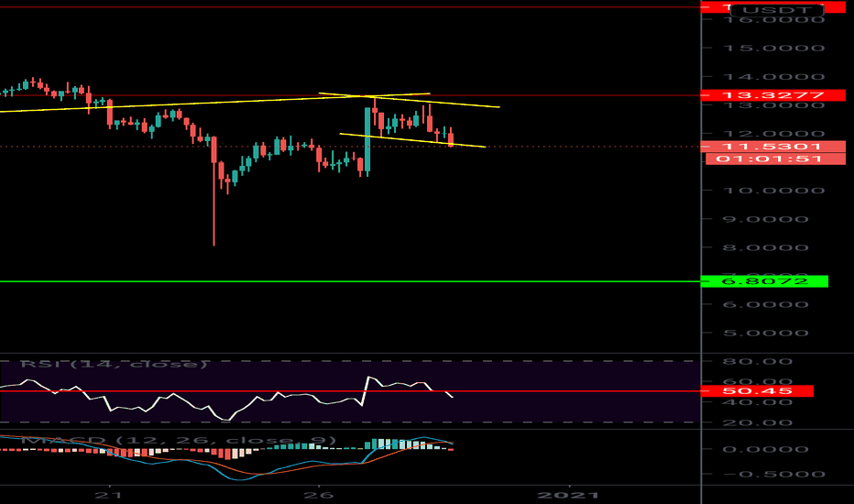Click the 14.0000 price axis tick
Image resolution: width=854 pixels, height=504 pixels.
[x=773, y=77]
